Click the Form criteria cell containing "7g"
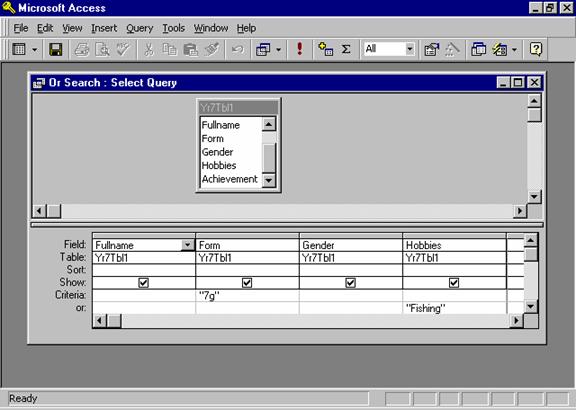Image resolution: width=576 pixels, height=410 pixels. click(247, 296)
